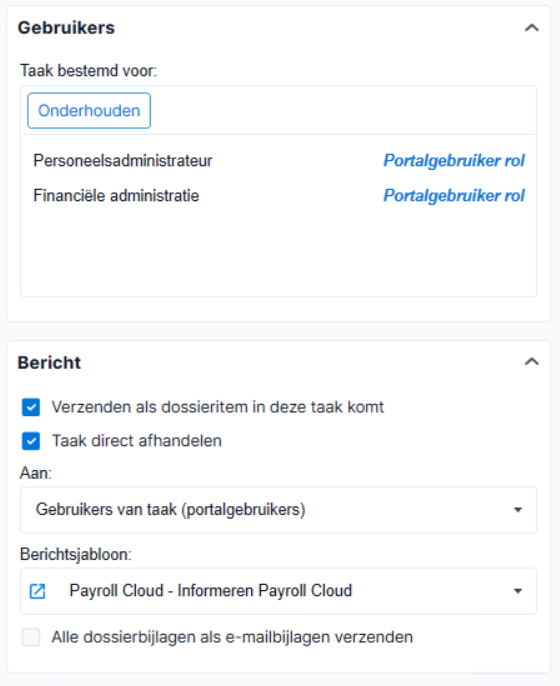
Task: Collapse the Gebruikers section chevron
Action: click(532, 28)
